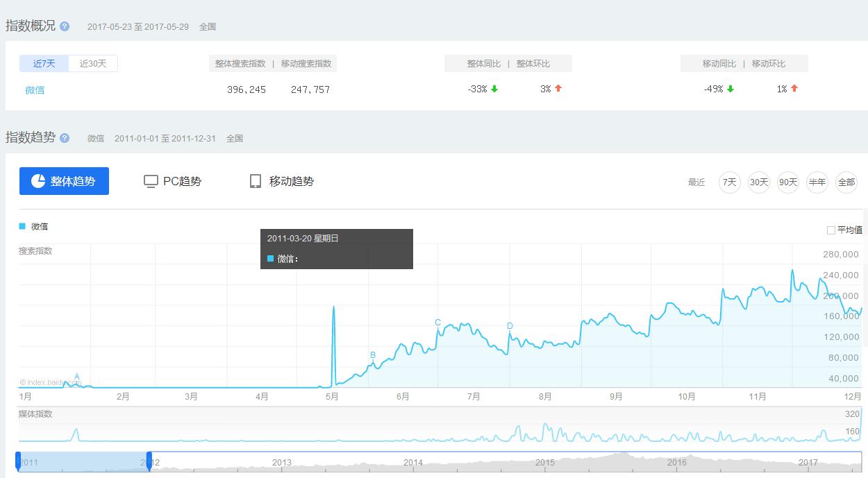Click the PC趋势 monitor icon
The image size is (868, 478).
pyautogui.click(x=151, y=181)
